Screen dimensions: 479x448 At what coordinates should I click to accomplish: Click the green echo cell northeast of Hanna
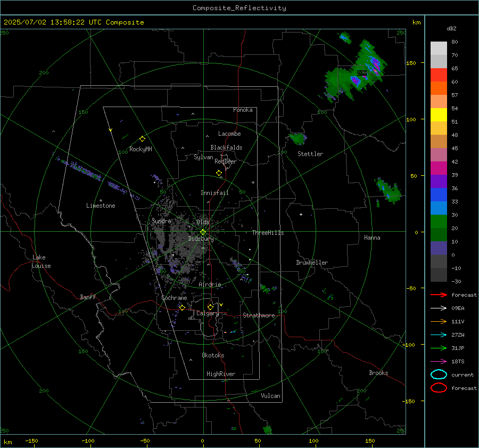[388, 190]
